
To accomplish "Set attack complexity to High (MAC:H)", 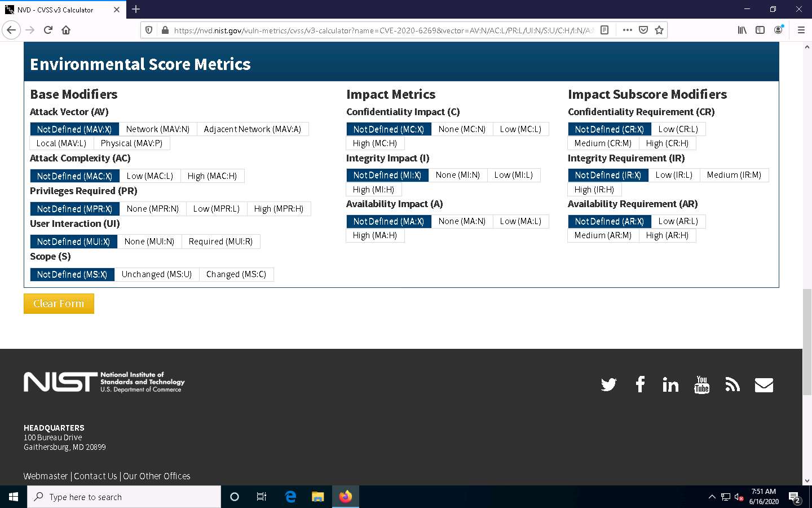I will pos(212,176).
